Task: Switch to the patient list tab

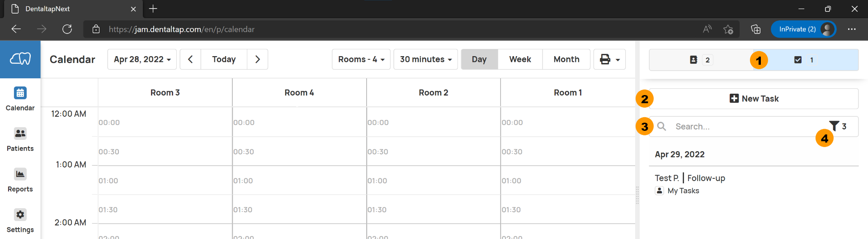Action: point(701,60)
